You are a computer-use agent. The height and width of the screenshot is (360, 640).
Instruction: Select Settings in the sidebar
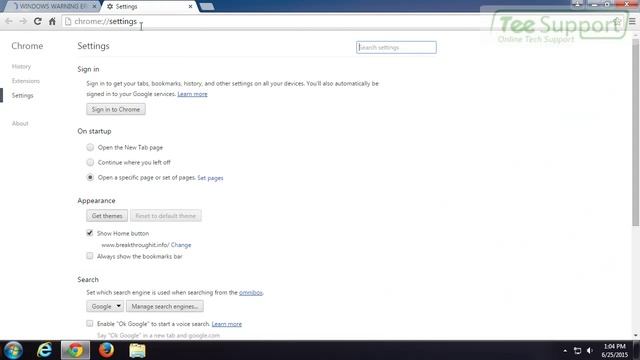(22, 96)
